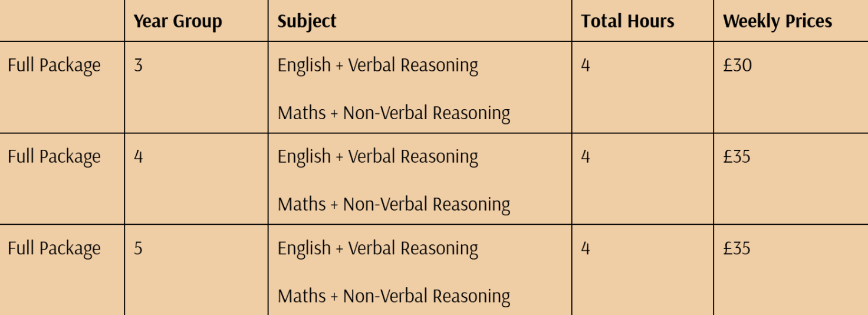Viewport: 868px width, 315px height.
Task: Click Maths + Non-Verbal Reasoning in Year 4 row
Action: click(x=394, y=204)
